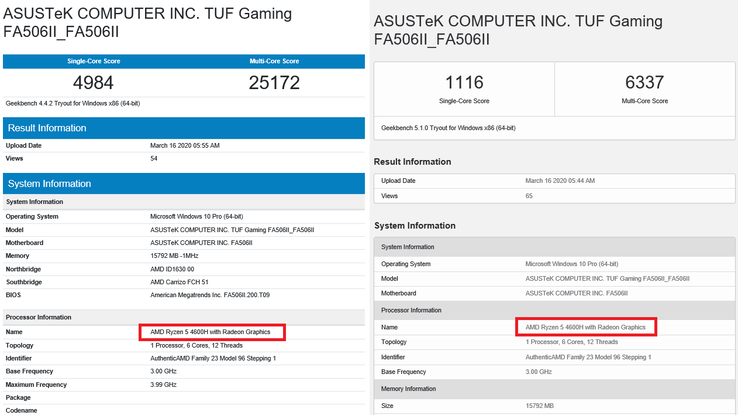The width and height of the screenshot is (738, 415).
Task: Select the 'Geekbench 5.1.0 Tryout for Windows x86' line
Action: pyautogui.click(x=448, y=128)
